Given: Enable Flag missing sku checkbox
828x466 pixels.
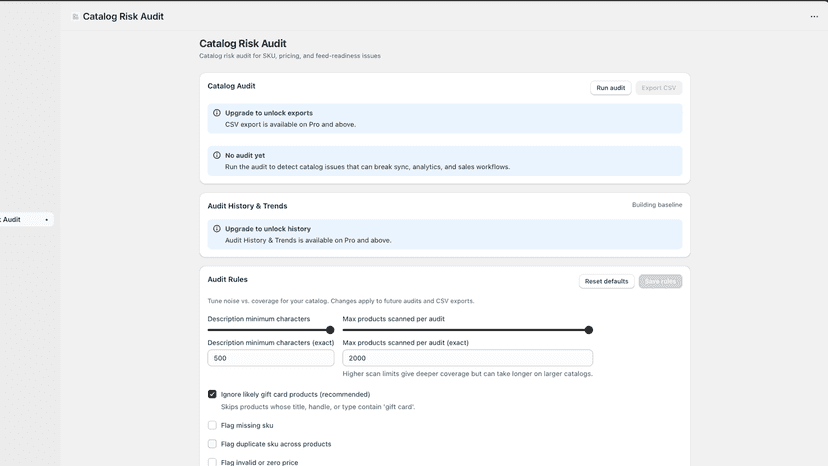Looking at the screenshot, I should click(x=212, y=425).
